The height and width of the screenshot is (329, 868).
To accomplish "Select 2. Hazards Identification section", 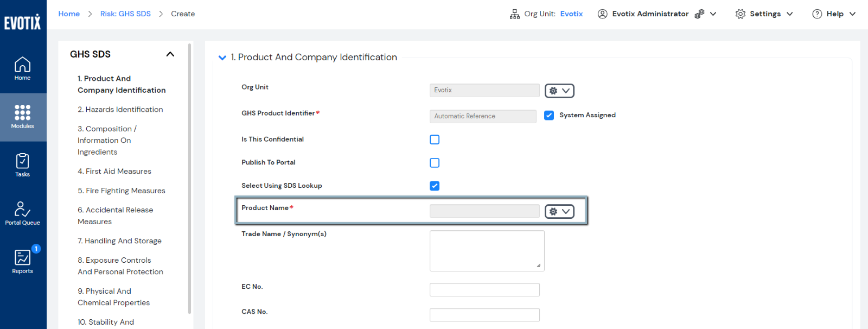I will tap(120, 110).
